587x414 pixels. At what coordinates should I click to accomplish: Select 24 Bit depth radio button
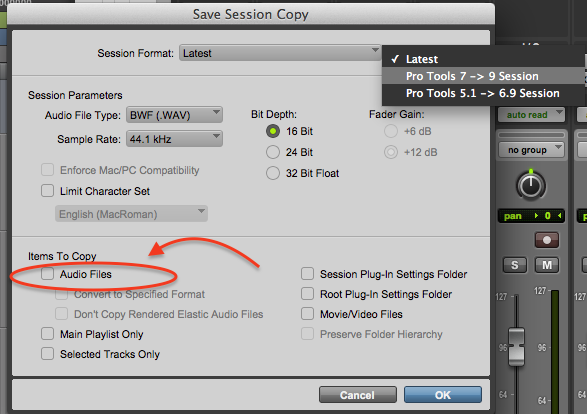[273, 152]
